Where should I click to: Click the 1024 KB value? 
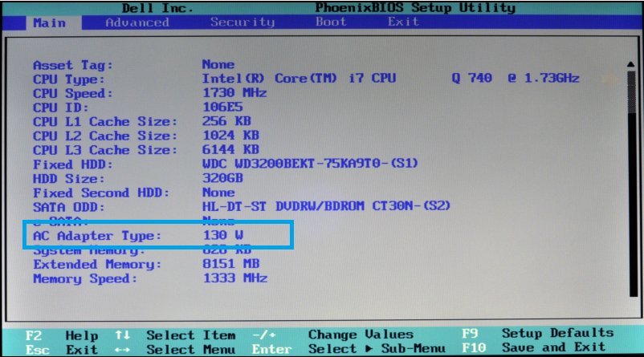[230, 136]
